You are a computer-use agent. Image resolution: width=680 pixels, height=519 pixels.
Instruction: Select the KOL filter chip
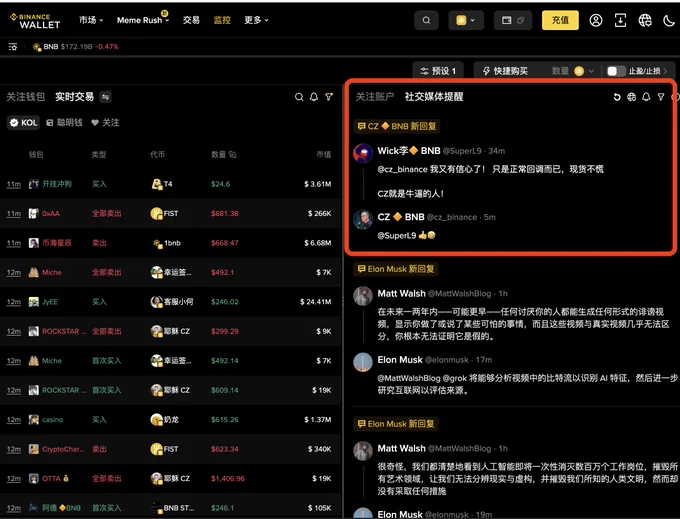23,123
